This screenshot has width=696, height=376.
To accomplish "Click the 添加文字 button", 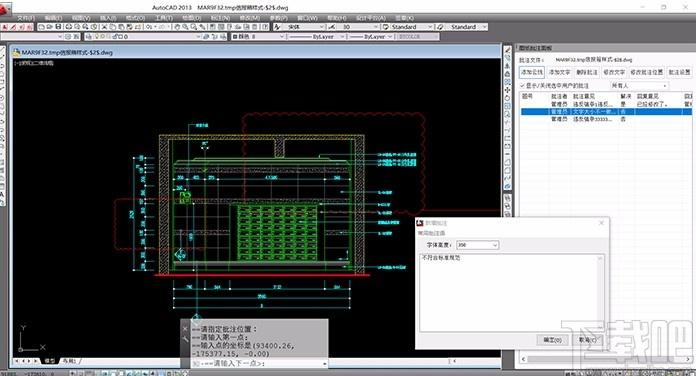I will pyautogui.click(x=559, y=72).
